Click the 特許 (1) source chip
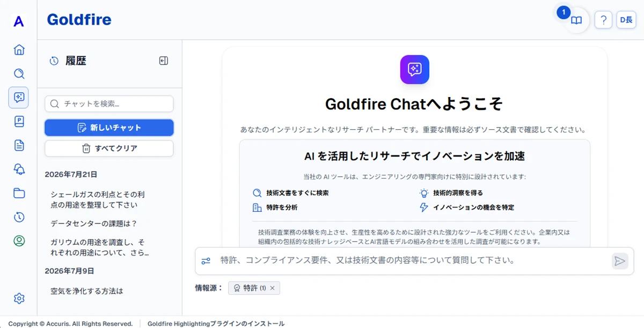This screenshot has width=644, height=328. 254,288
